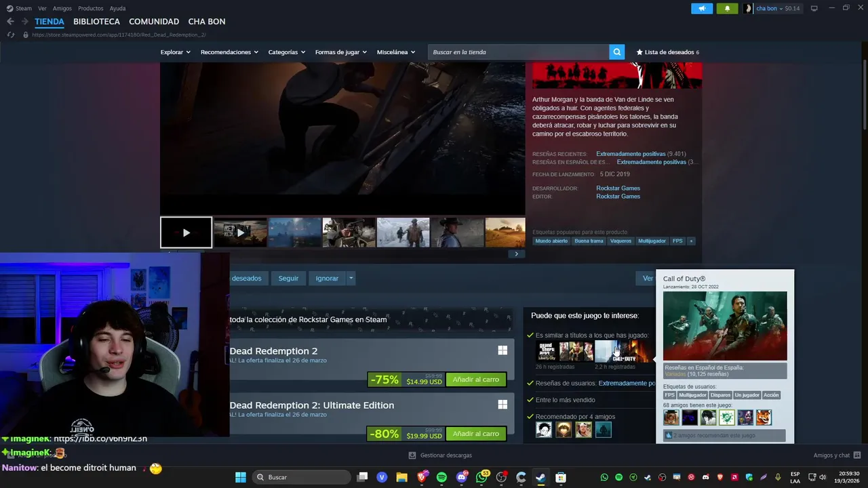868x488 pixels.
Task: Add Ultimate Edition to cart
Action: click(475, 434)
